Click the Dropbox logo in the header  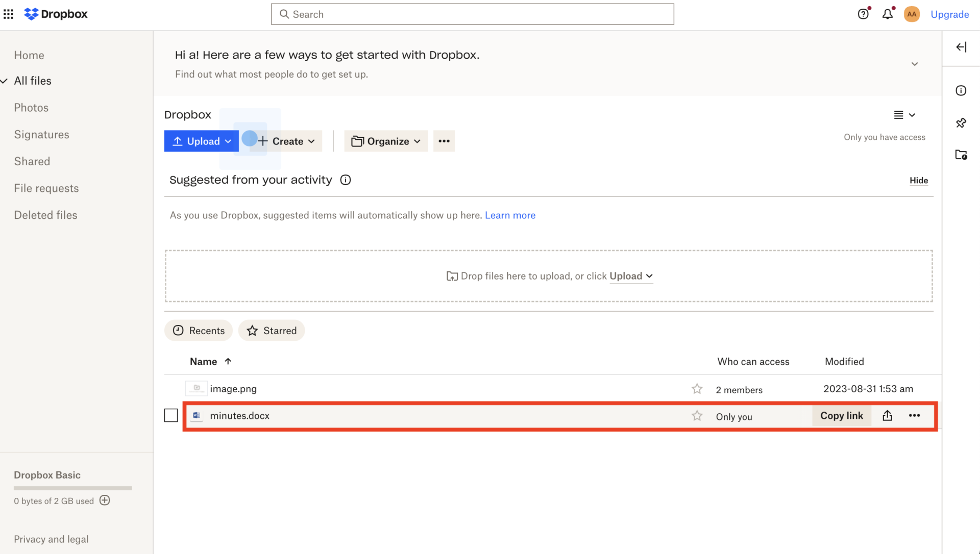point(55,14)
